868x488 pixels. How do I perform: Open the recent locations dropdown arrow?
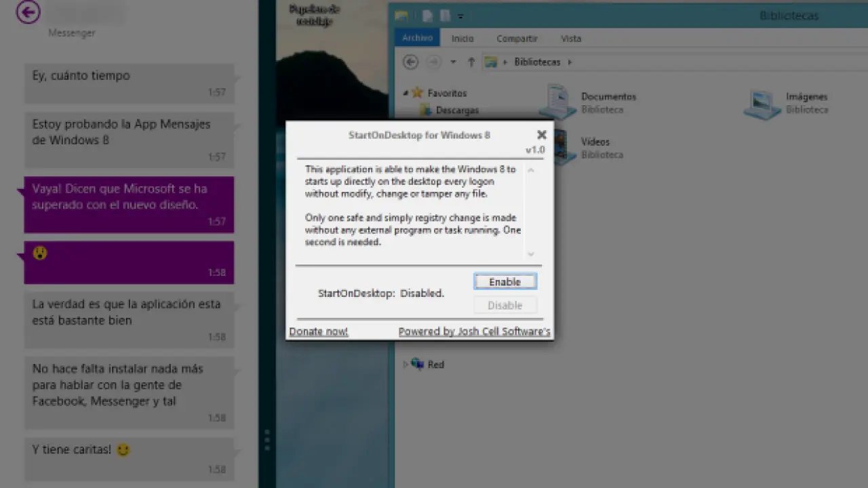point(453,62)
